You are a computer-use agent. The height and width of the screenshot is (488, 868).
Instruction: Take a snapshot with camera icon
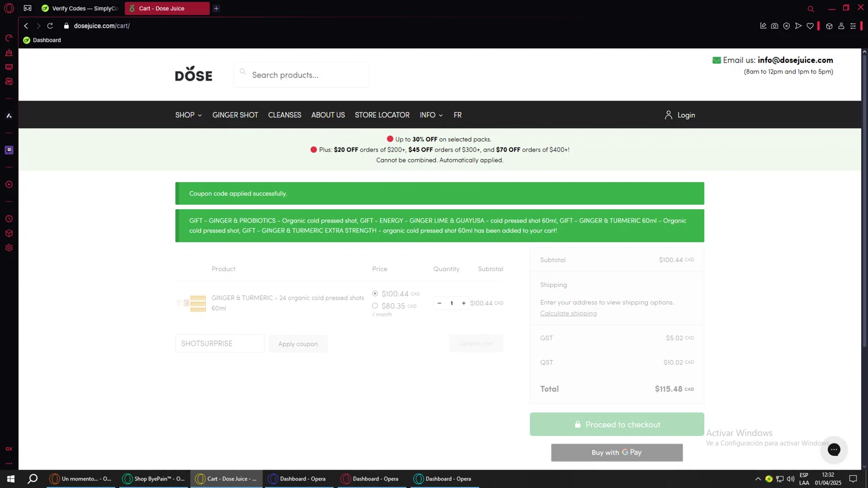[x=775, y=25]
